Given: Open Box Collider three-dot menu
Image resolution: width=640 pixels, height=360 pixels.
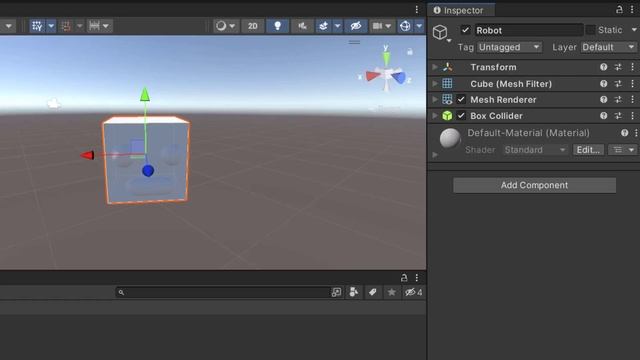Looking at the screenshot, I should (633, 116).
